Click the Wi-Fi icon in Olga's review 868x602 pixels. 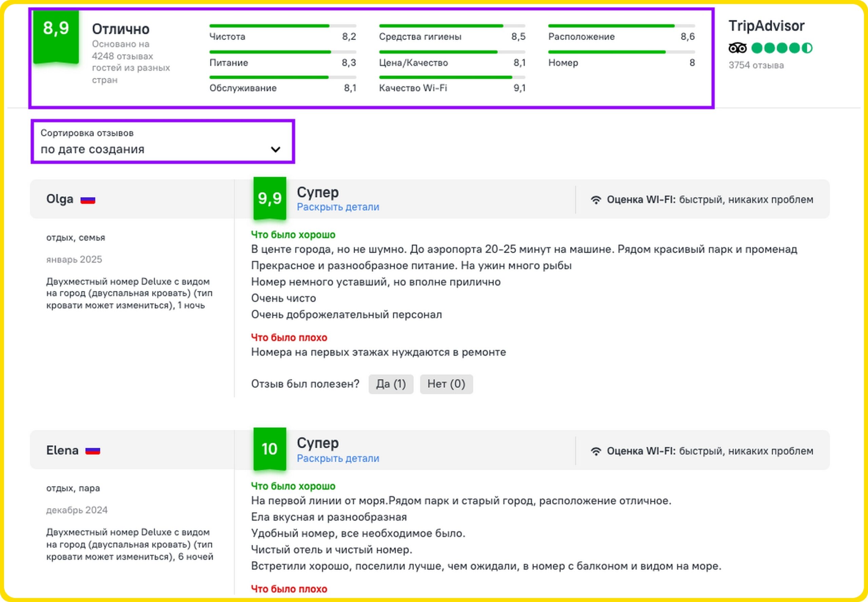point(595,200)
